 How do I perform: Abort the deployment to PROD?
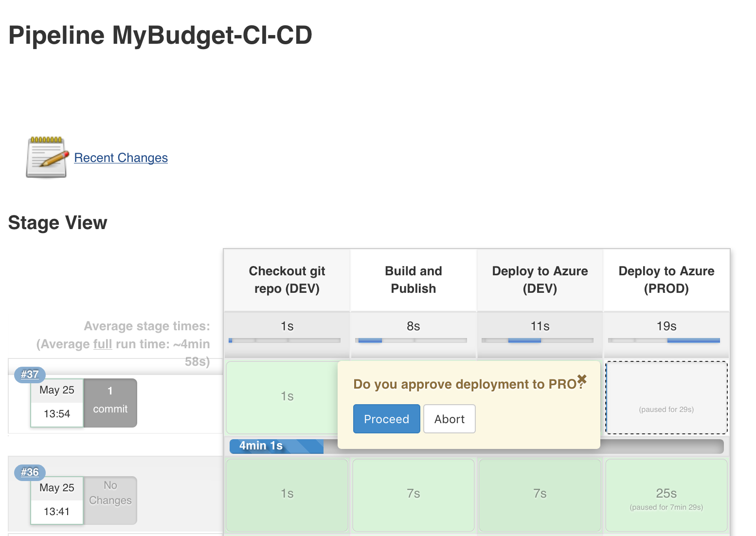pyautogui.click(x=449, y=419)
